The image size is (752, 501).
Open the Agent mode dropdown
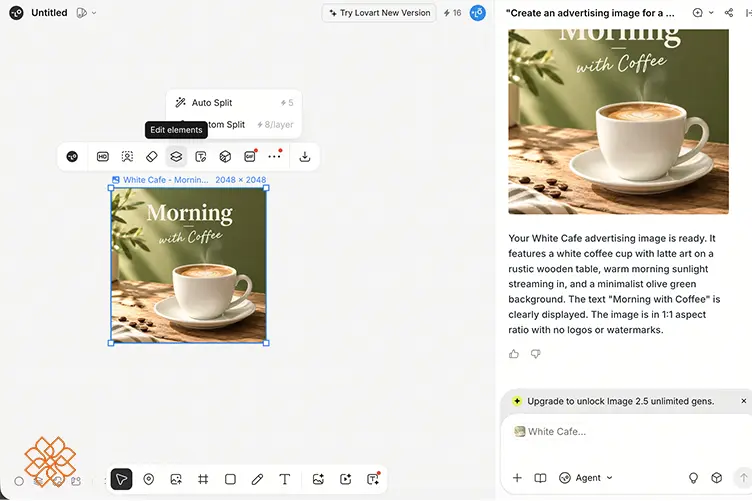click(586, 478)
